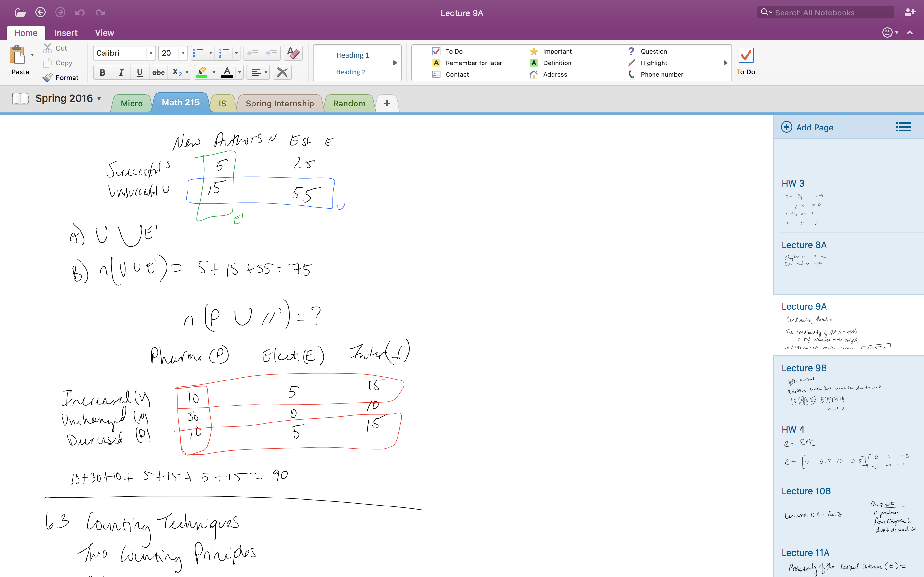The image size is (924, 577).
Task: Toggle Italic formatting
Action: tap(121, 72)
